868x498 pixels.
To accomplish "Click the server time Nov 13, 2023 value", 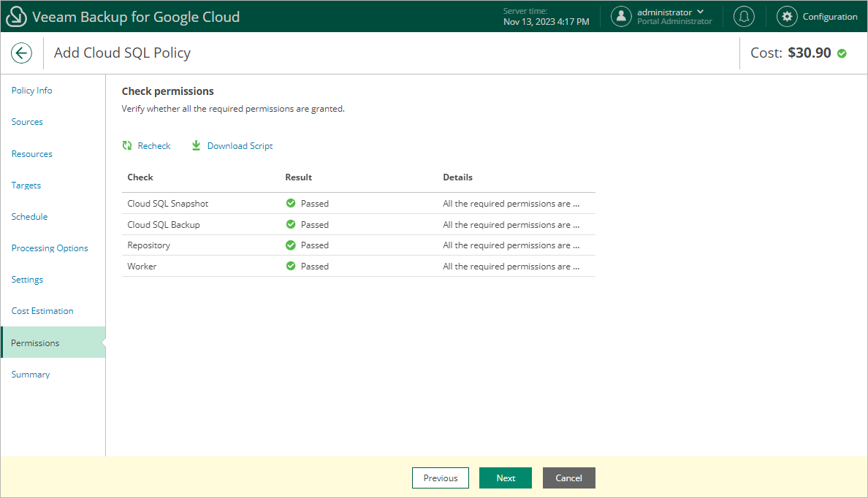I will [547, 22].
